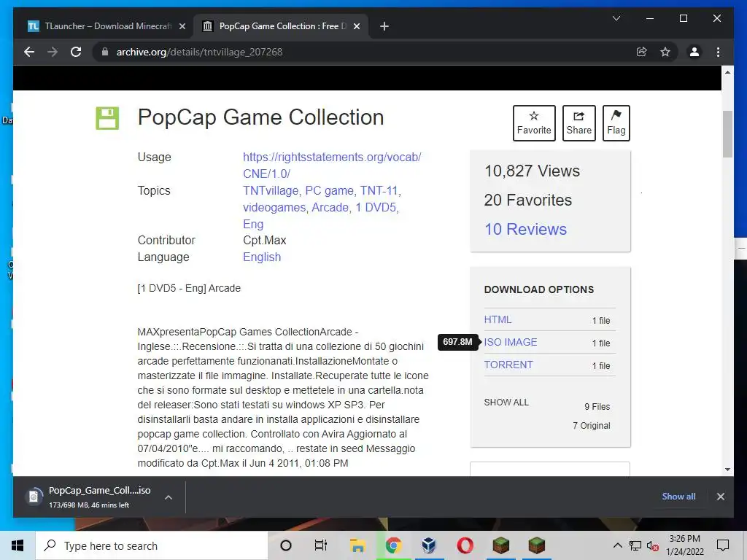
Task: Open the network tray icon
Action: coord(635,545)
